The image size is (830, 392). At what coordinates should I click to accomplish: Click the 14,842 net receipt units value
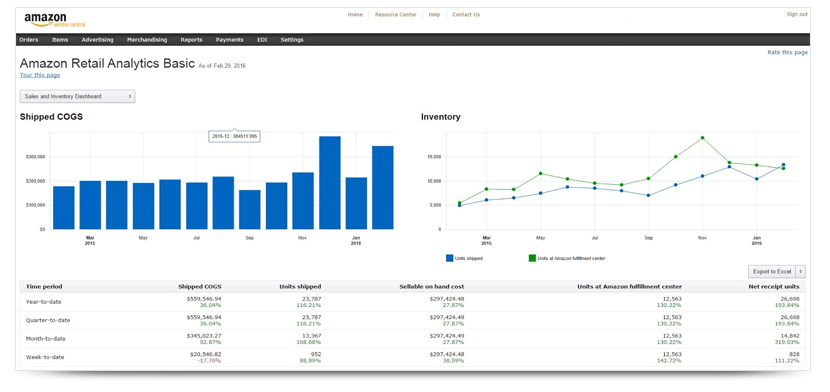click(790, 335)
